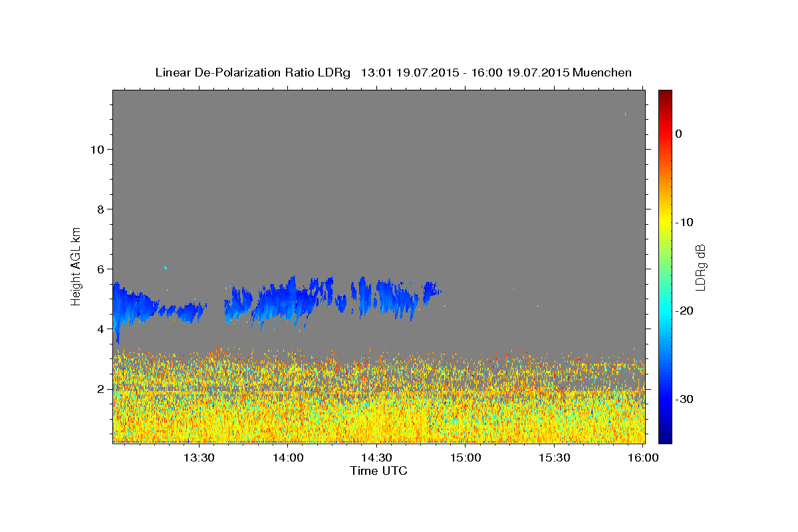Click the 'Muenchen' station name in title
The height and width of the screenshot is (532, 798).
(x=602, y=72)
